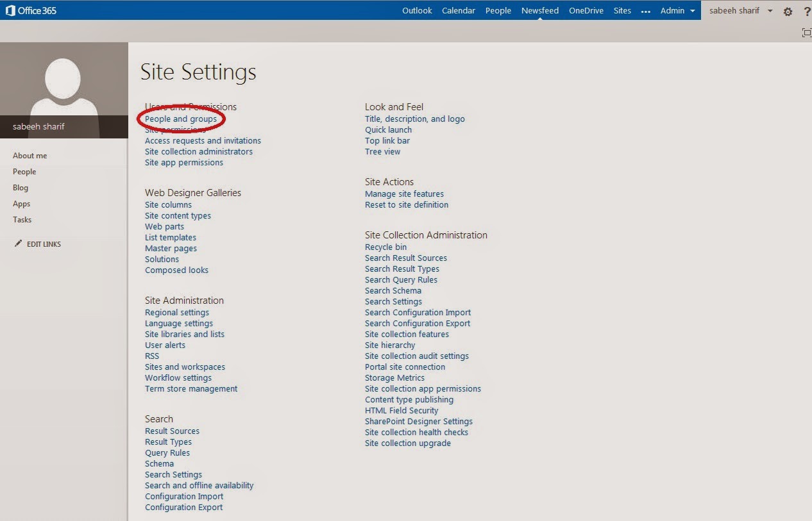Click Manage site features
Viewport: 812px width, 521px height.
pos(404,194)
